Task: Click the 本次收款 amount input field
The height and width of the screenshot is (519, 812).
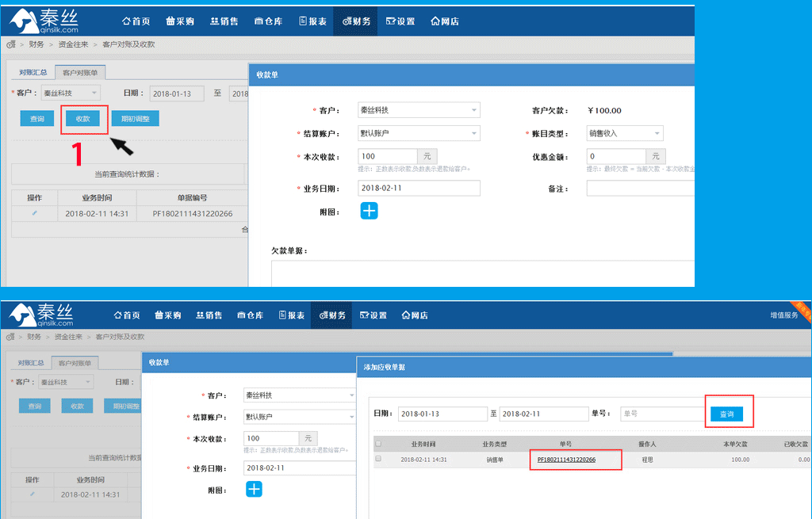Action: point(387,155)
